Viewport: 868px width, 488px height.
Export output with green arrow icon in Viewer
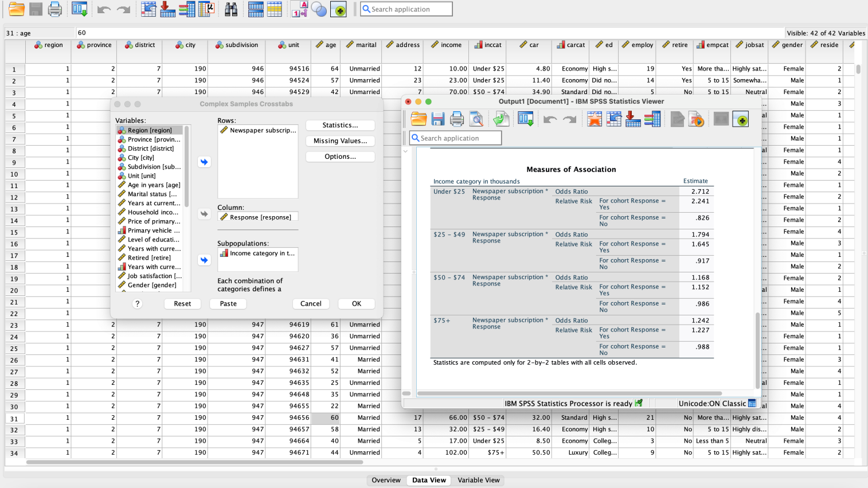[501, 119]
